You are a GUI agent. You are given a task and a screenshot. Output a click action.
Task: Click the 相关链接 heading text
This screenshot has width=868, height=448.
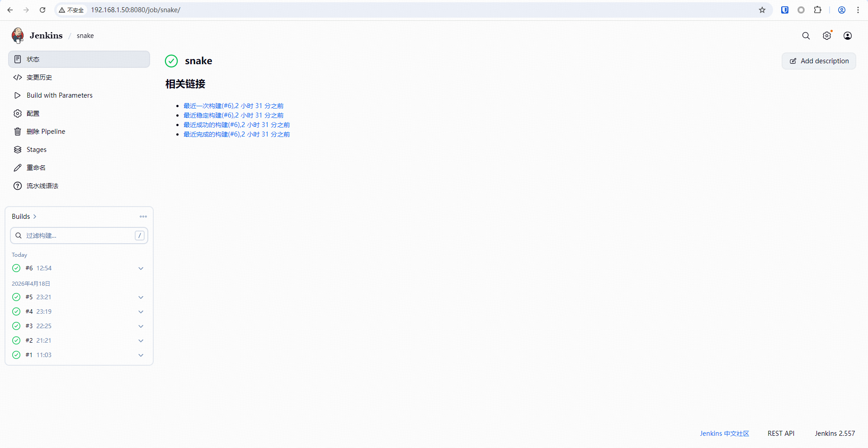(185, 84)
